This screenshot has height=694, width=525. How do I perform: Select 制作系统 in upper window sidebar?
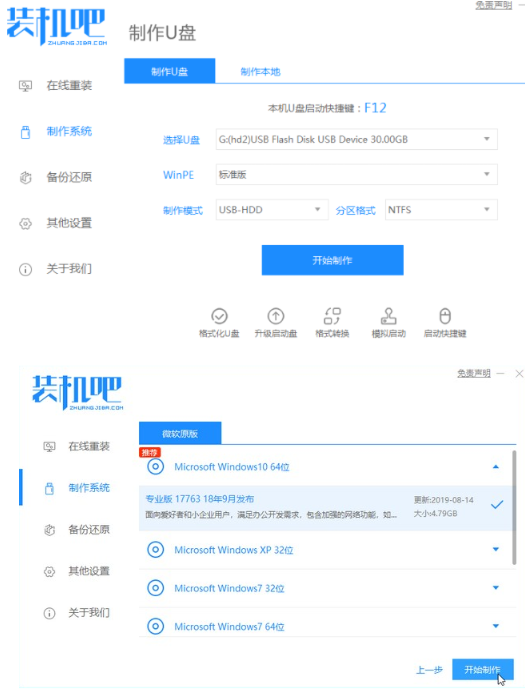[x=56, y=131]
